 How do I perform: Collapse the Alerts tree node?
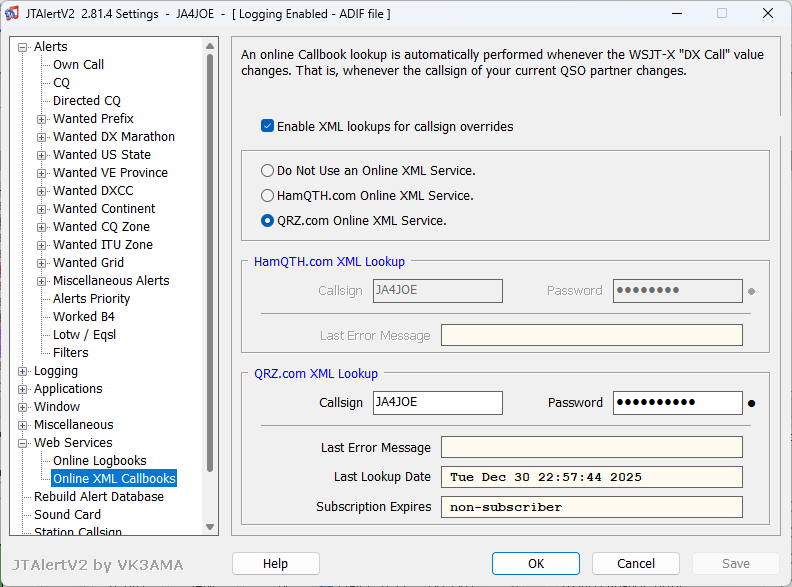click(x=22, y=47)
